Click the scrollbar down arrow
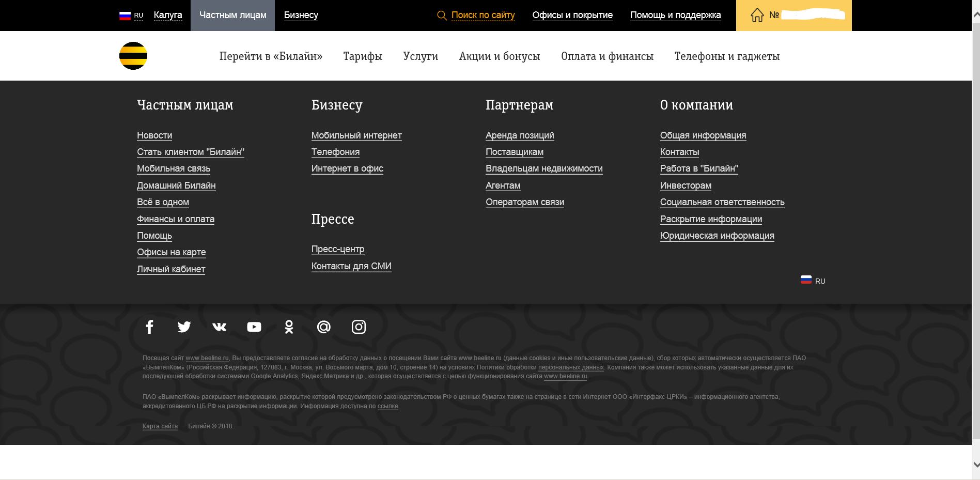 click(x=976, y=464)
